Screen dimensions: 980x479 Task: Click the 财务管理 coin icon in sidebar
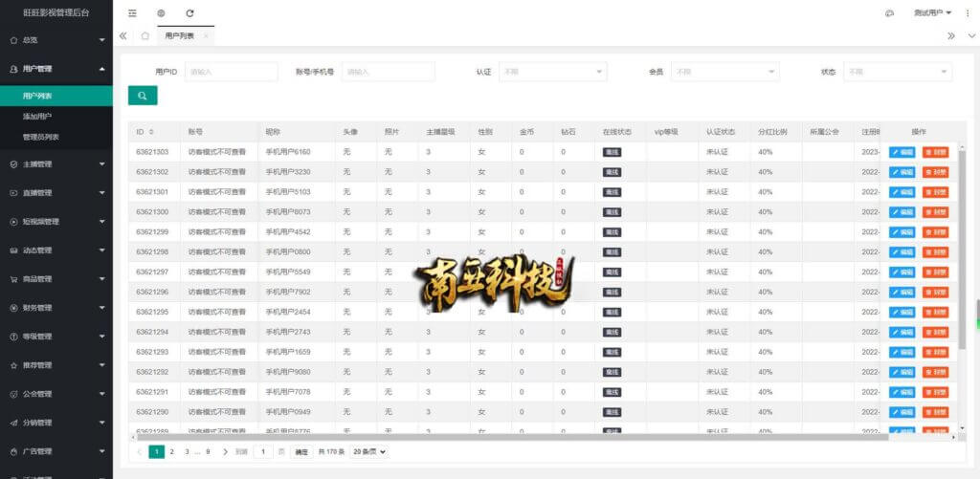tap(13, 308)
